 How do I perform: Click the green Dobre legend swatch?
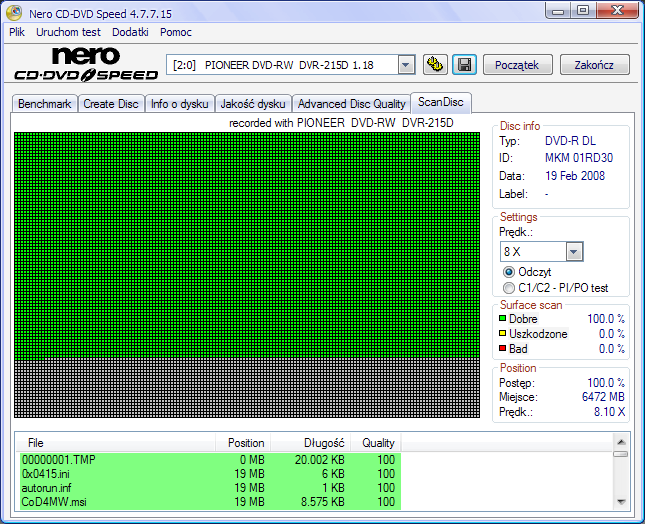(502, 318)
